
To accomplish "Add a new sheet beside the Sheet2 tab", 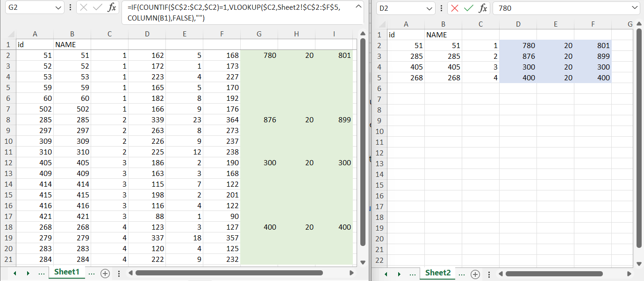I will [475, 274].
